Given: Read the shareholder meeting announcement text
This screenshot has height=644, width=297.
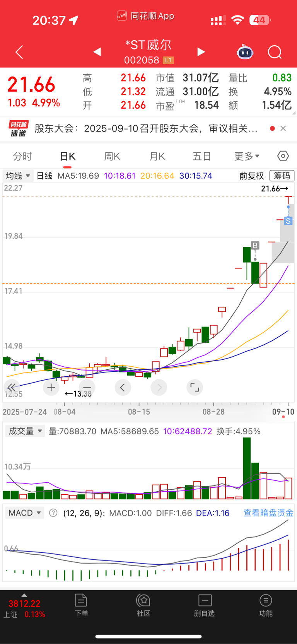Looking at the screenshot, I should (x=146, y=128).
